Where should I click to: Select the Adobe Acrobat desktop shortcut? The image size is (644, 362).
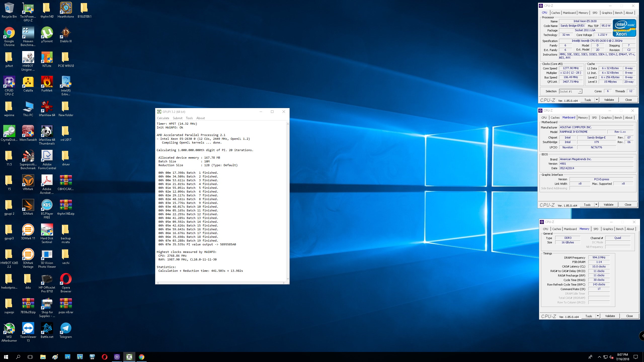[47, 184]
